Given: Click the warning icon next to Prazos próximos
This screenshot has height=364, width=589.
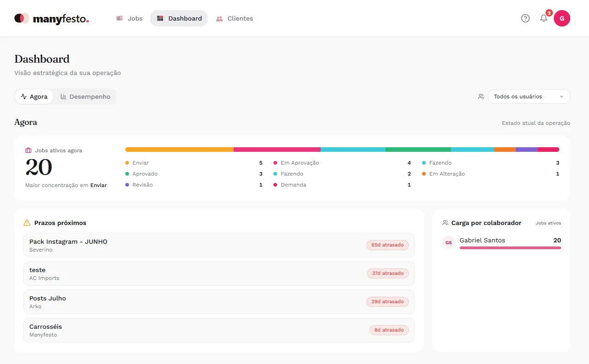Looking at the screenshot, I should (x=27, y=223).
